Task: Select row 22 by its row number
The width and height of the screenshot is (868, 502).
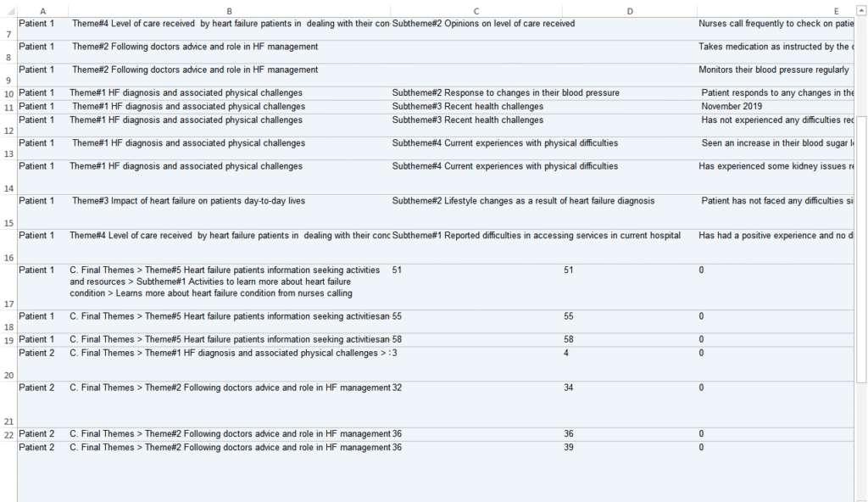Action: (x=8, y=435)
